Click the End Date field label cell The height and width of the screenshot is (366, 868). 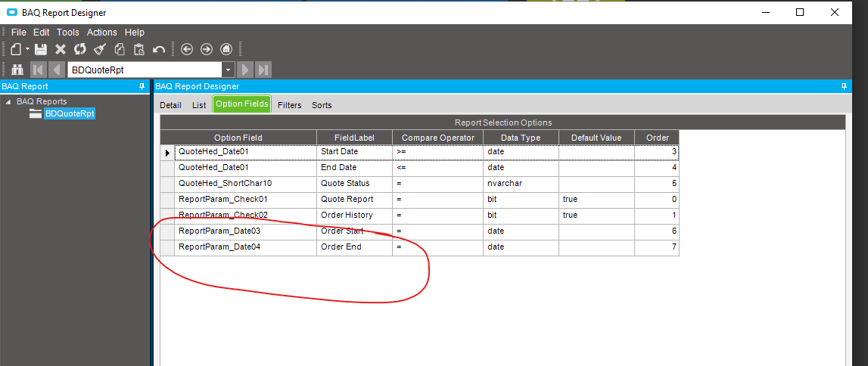[354, 168]
